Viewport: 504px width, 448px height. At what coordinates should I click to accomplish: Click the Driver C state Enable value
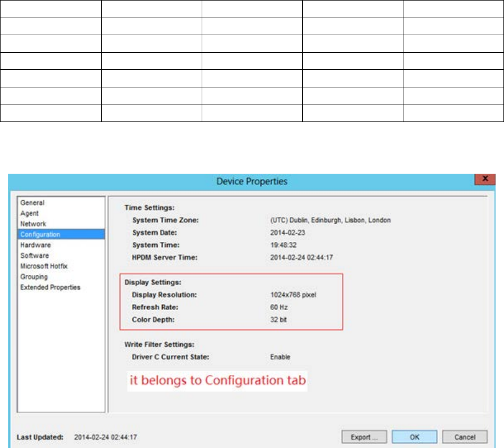280,357
